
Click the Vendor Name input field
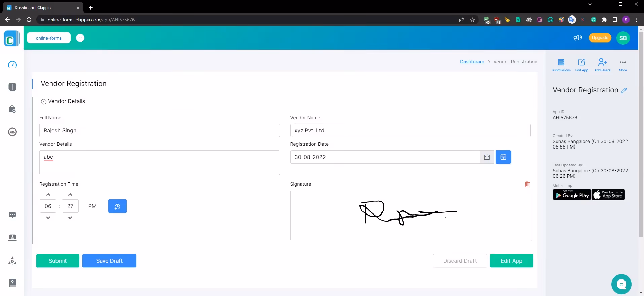(x=410, y=130)
